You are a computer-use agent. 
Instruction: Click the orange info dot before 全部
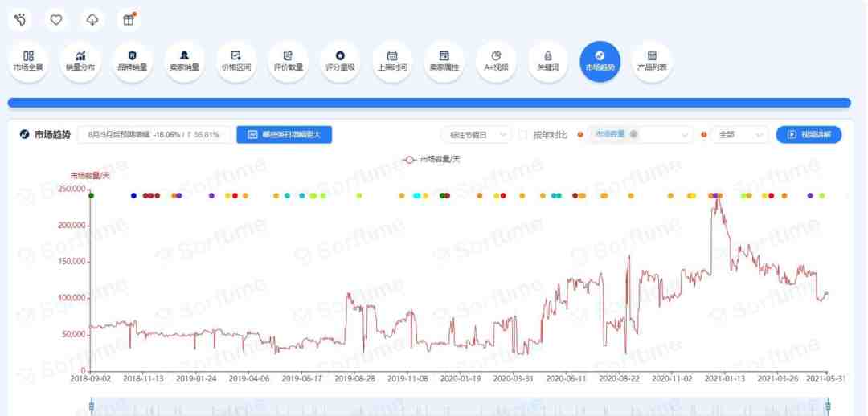tap(703, 134)
